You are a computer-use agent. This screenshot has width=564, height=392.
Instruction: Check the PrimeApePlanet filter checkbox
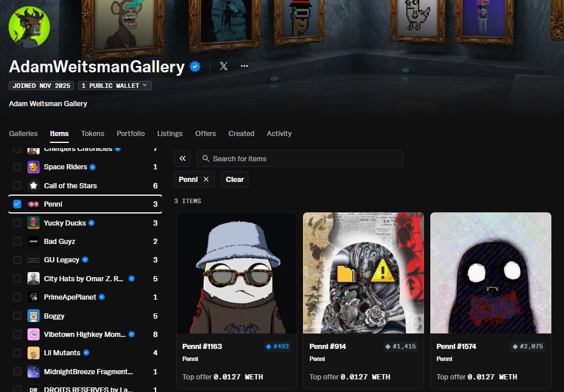pyautogui.click(x=17, y=297)
